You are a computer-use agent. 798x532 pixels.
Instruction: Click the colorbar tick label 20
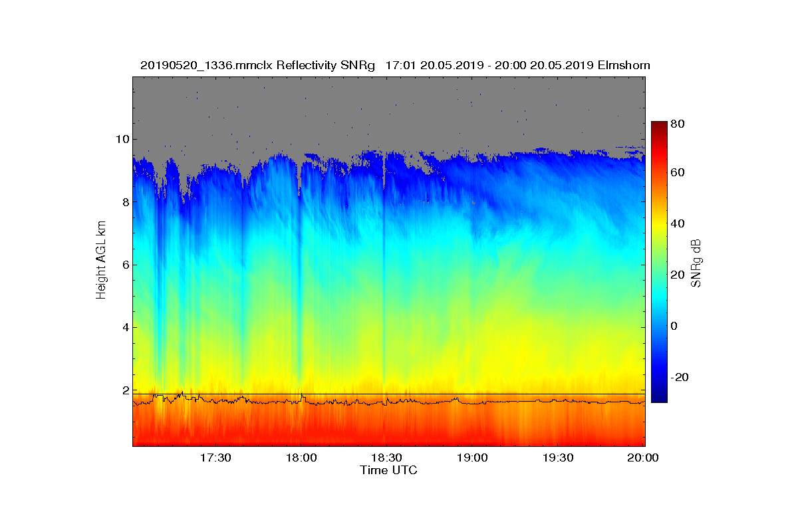click(679, 275)
